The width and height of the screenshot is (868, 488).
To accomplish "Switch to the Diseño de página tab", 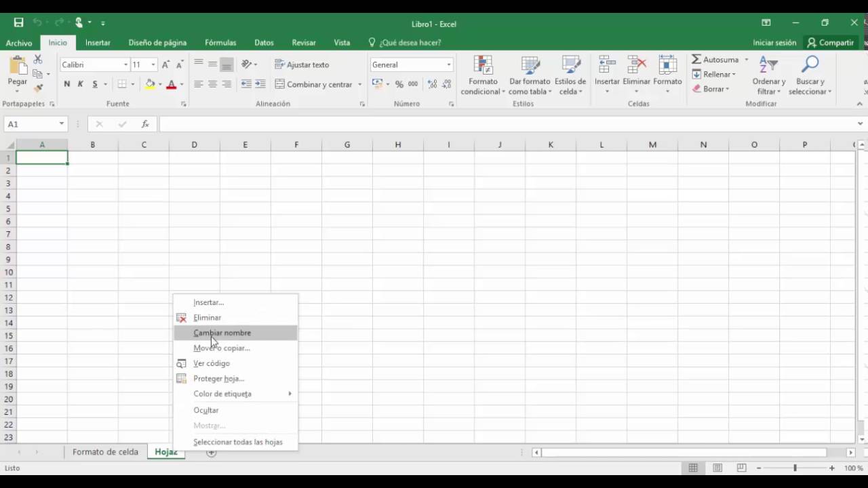I will [157, 42].
